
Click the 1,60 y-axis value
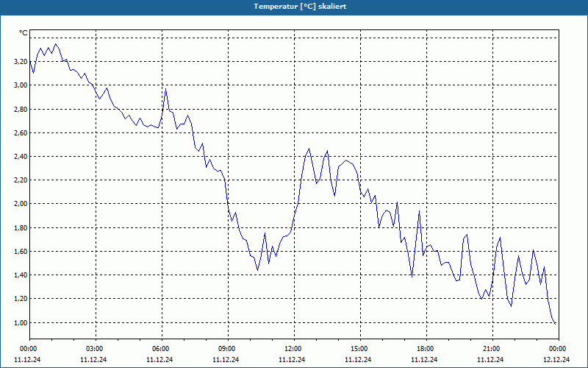pyautogui.click(x=21, y=251)
